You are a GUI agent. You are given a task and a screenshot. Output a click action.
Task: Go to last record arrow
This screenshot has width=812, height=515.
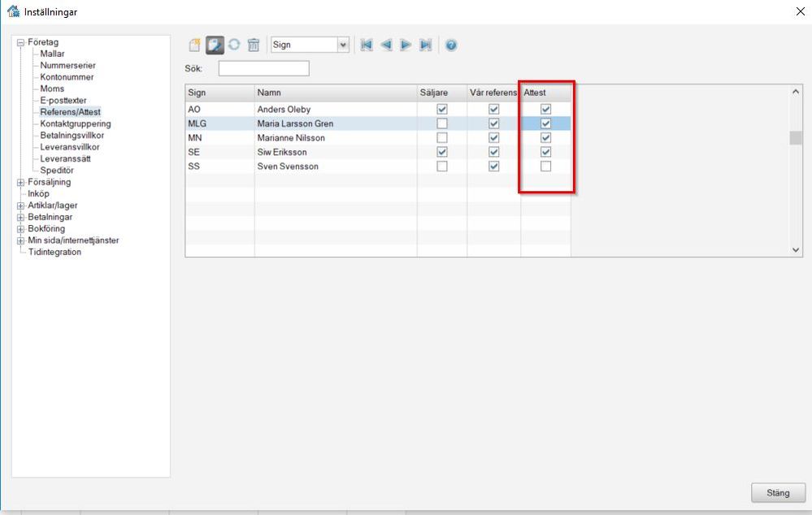425,45
